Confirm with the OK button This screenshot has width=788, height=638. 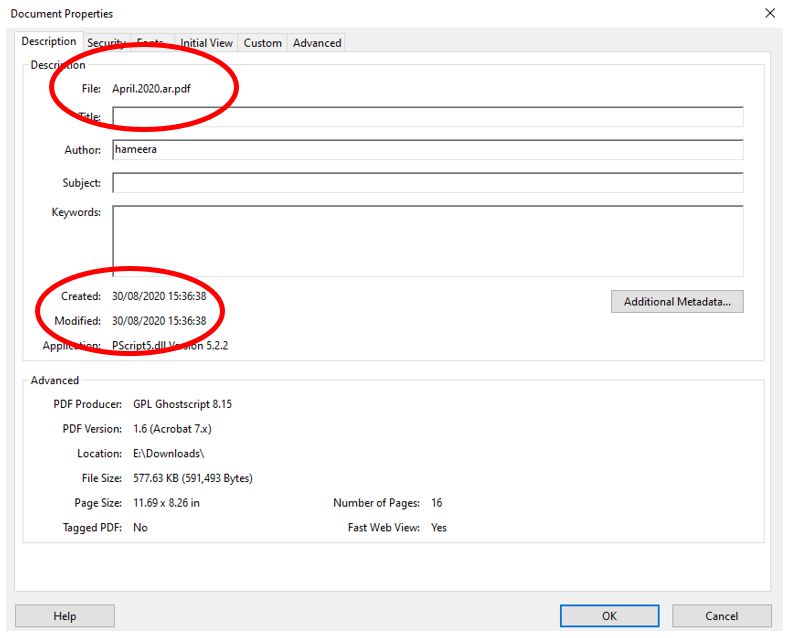click(x=609, y=616)
